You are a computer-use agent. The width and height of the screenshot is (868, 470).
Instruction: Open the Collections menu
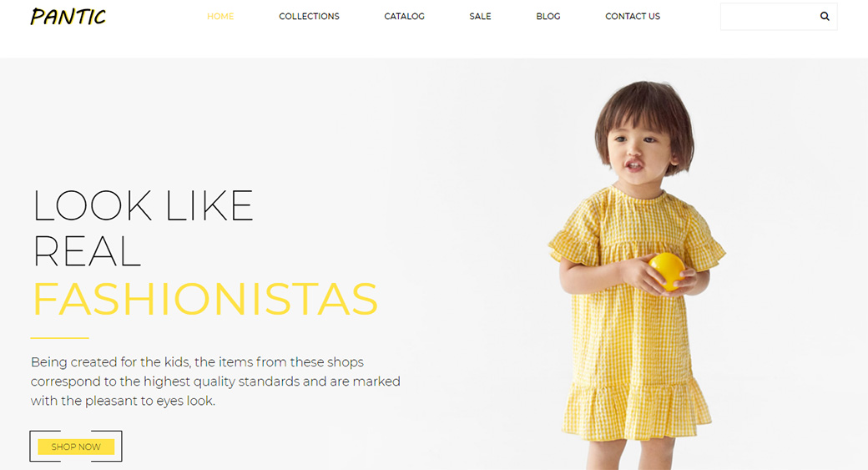click(x=309, y=17)
